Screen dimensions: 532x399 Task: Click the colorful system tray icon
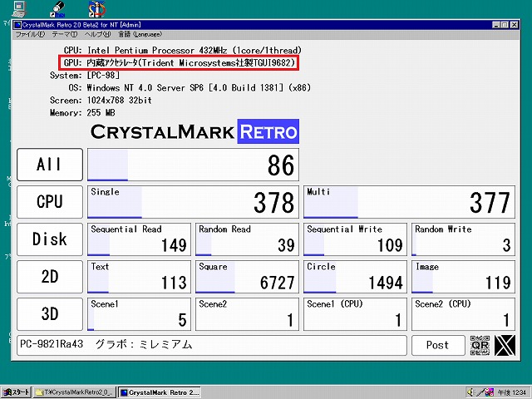(490, 392)
